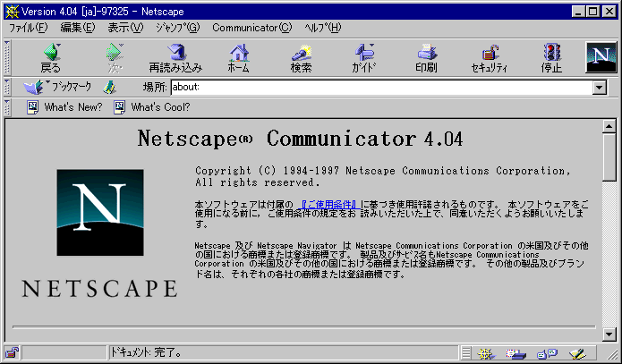This screenshot has height=364, width=622.
Task: Open Navigator from the status component bar
Action: [x=486, y=353]
